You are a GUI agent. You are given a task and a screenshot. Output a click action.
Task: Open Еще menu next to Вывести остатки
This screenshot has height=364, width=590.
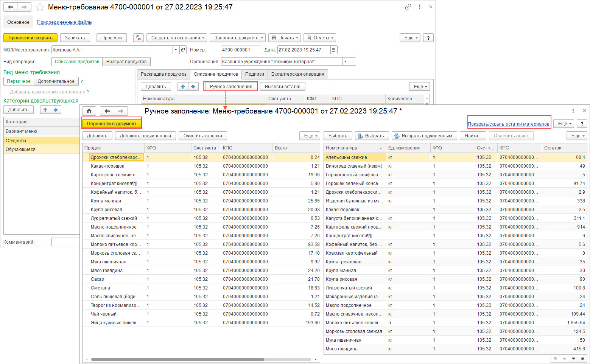[x=420, y=87]
